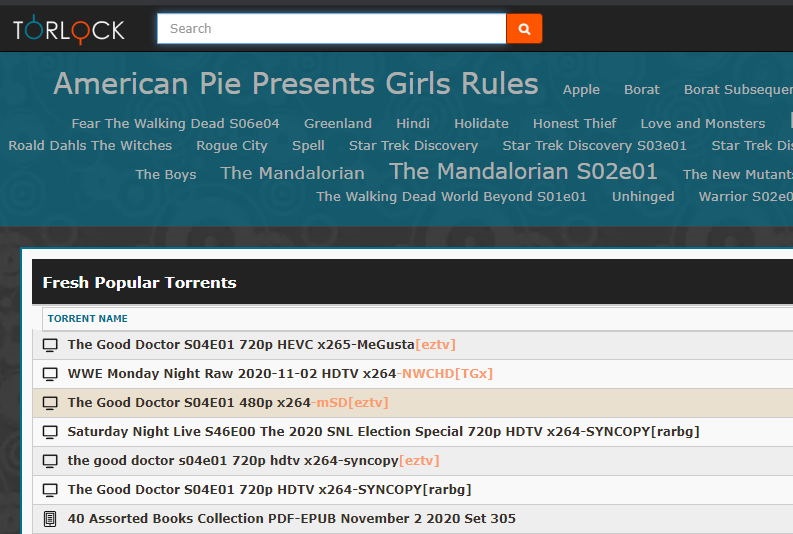Image resolution: width=793 pixels, height=534 pixels.
Task: Open the Rogue City tag link
Action: coord(232,146)
